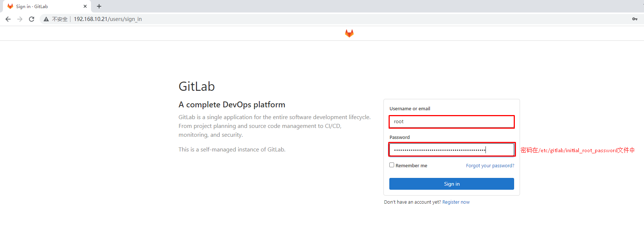Click the GitLab fox logo in the header

click(349, 33)
